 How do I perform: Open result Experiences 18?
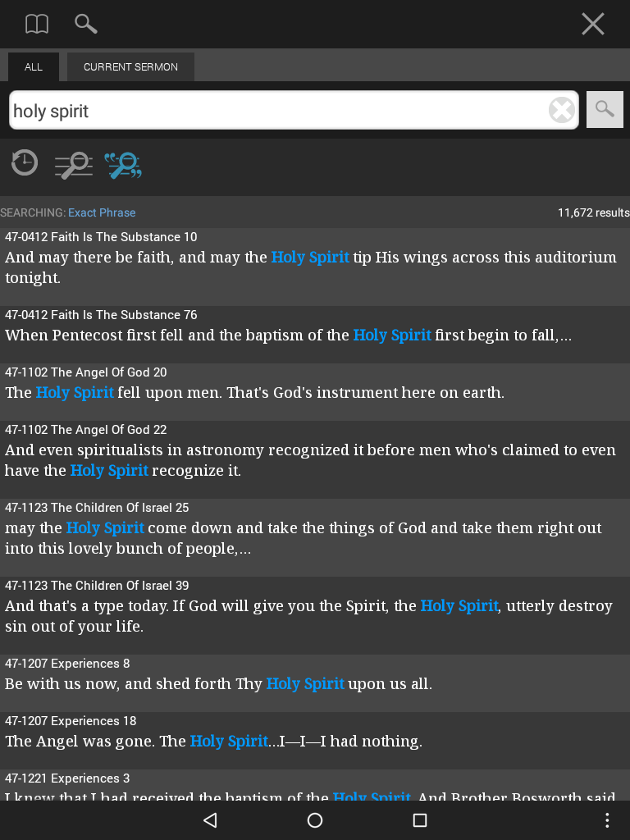(x=315, y=741)
